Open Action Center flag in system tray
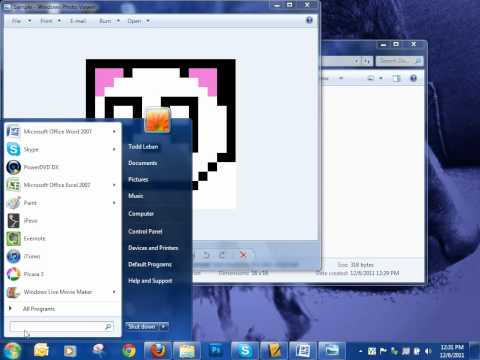The height and width of the screenshot is (360, 480). (383, 351)
